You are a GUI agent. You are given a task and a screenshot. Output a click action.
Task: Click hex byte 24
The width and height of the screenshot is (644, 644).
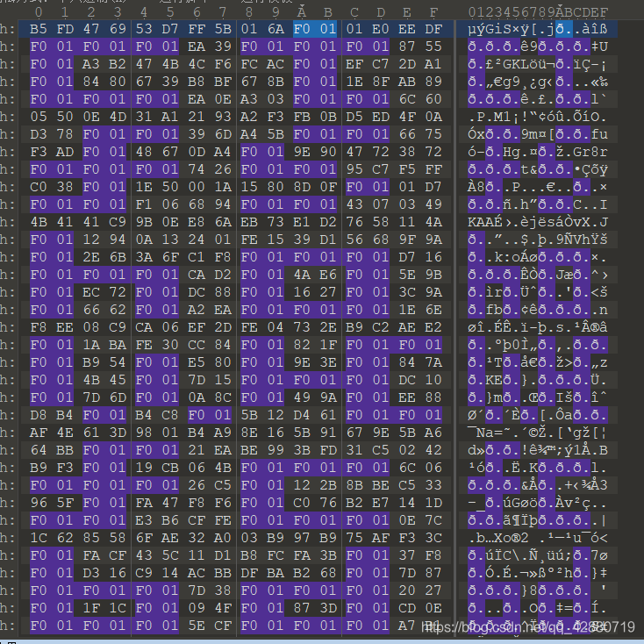pyautogui.click(x=197, y=240)
